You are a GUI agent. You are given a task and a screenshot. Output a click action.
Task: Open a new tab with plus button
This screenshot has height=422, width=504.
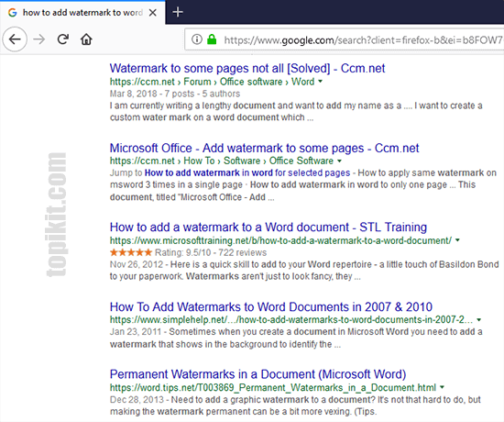coord(178,12)
